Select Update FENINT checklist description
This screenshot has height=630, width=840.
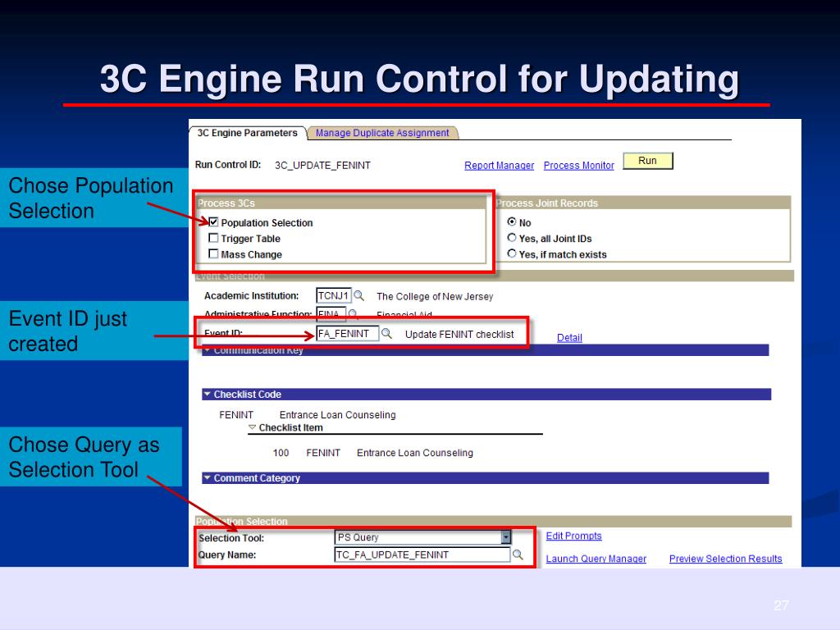[459, 335]
